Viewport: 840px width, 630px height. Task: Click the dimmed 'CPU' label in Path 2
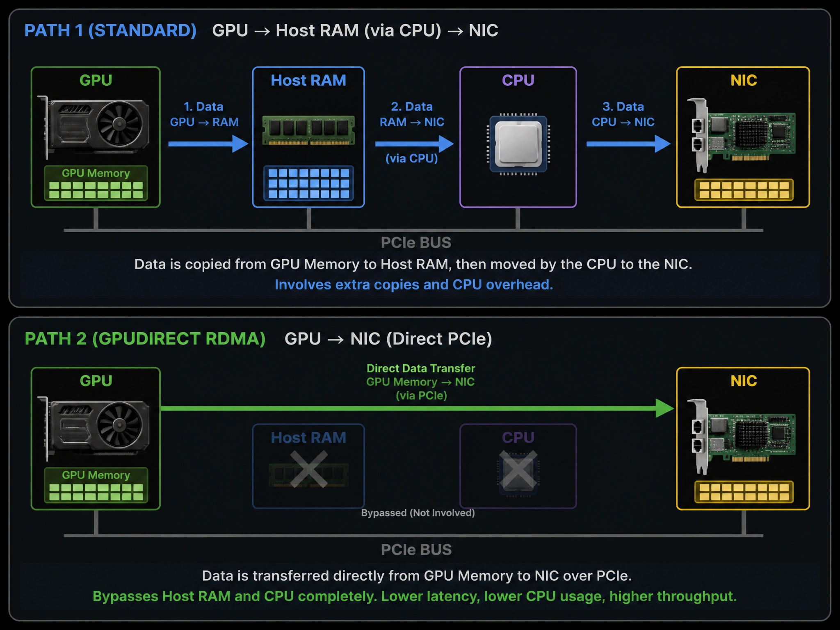point(518,438)
